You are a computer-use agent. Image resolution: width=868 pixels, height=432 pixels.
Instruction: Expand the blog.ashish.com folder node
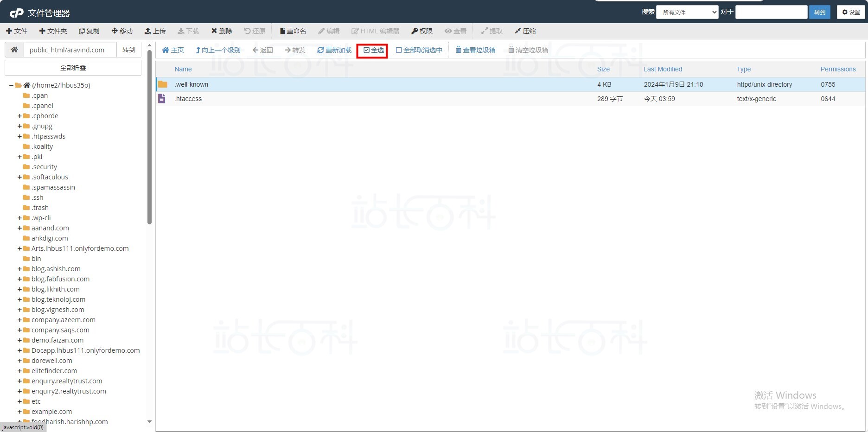pos(19,268)
